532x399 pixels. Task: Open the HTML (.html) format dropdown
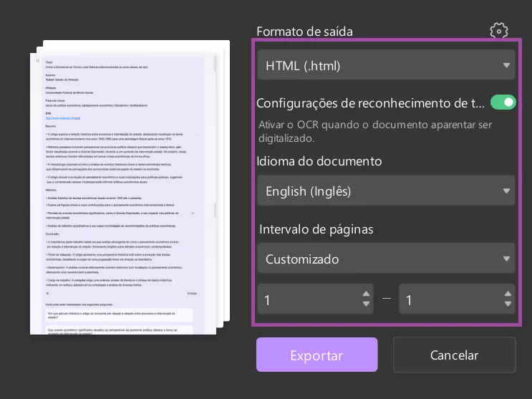[386, 65]
